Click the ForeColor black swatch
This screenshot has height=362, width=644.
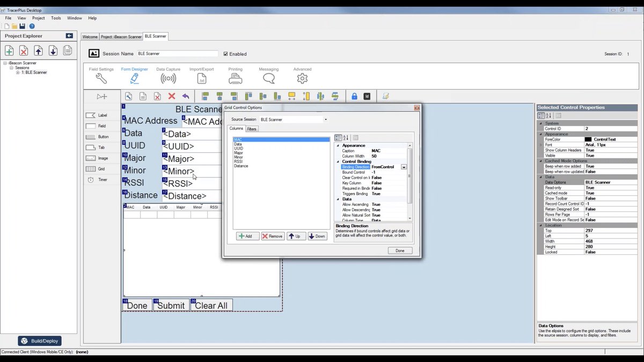click(x=588, y=139)
